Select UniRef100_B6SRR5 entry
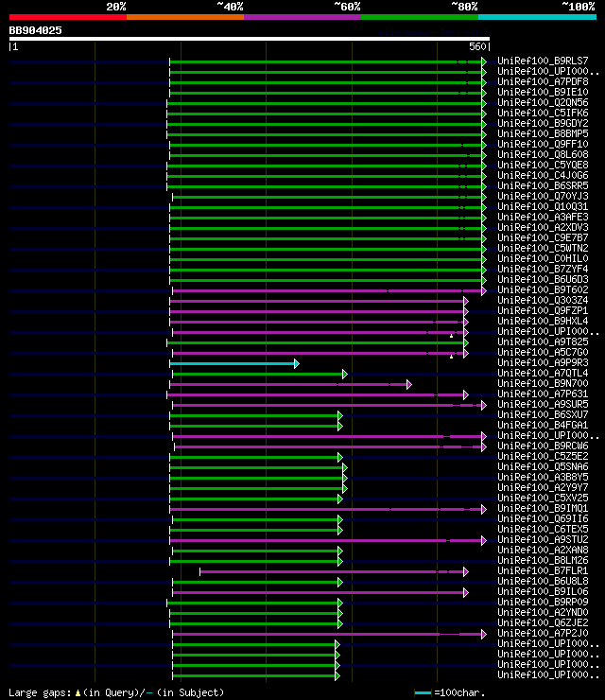This screenshot has height=700, width=605. (x=543, y=185)
